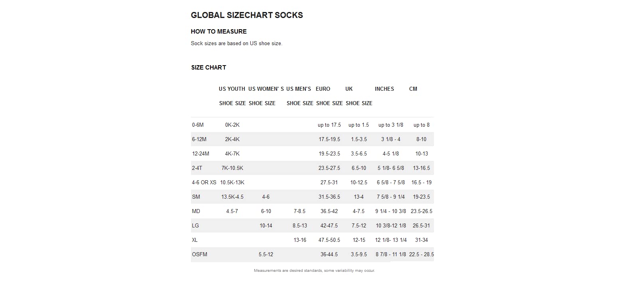Click the US Women's column header
Image resolution: width=644 pixels, height=289 pixels.
[x=266, y=89]
